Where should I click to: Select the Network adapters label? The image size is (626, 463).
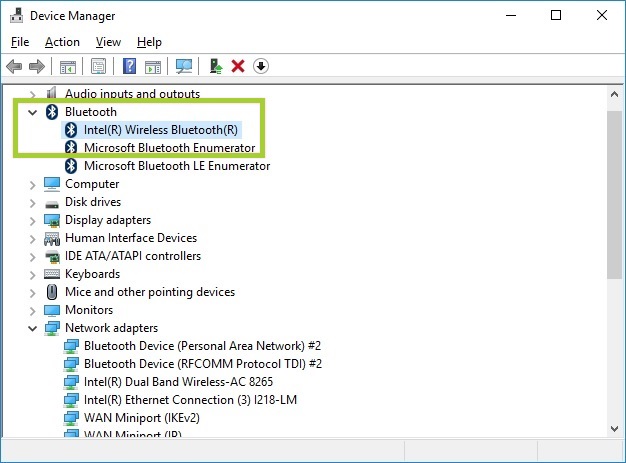tap(111, 328)
